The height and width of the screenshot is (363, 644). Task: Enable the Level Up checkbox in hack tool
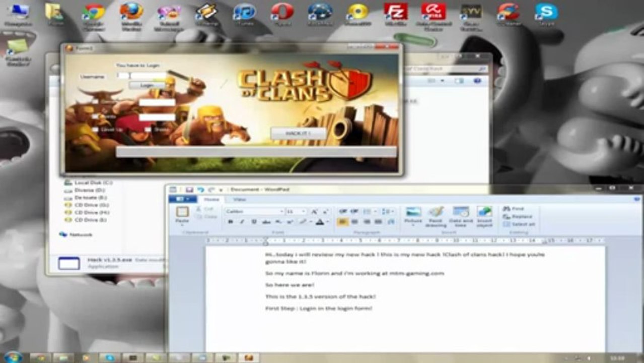(x=95, y=130)
